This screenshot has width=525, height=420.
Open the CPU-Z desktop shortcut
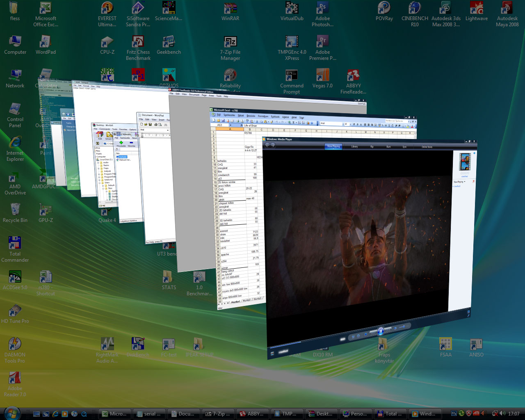[x=107, y=45]
